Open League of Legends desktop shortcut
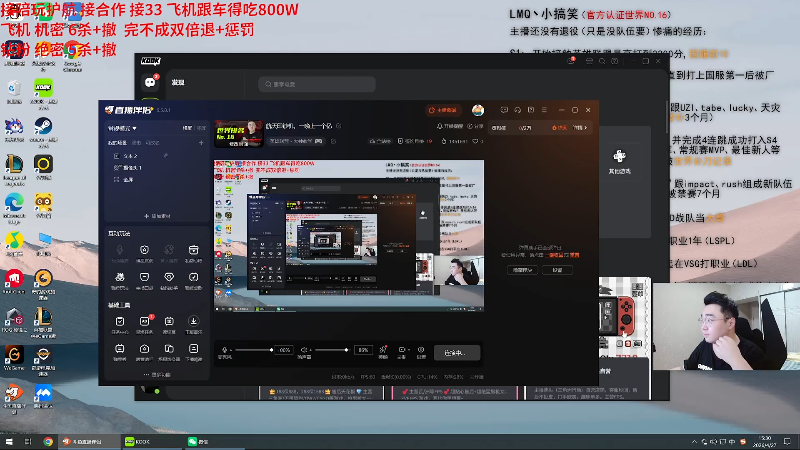 pyautogui.click(x=14, y=170)
